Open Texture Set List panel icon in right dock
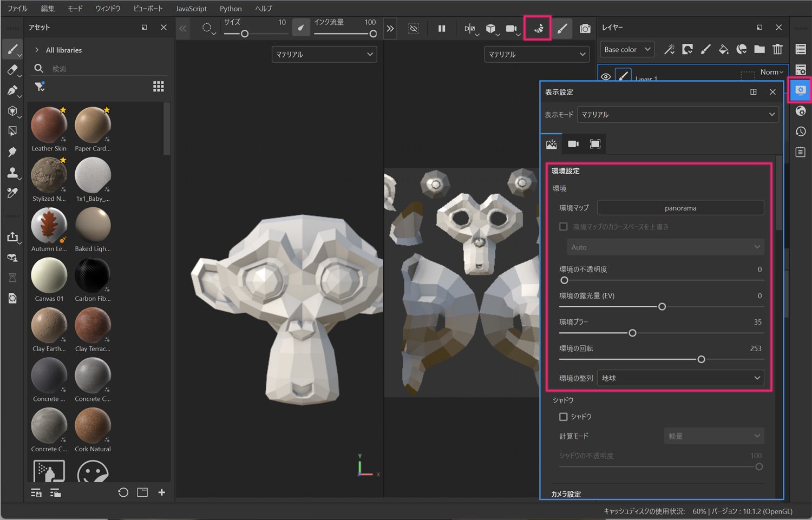This screenshot has height=520, width=812. (x=801, y=49)
